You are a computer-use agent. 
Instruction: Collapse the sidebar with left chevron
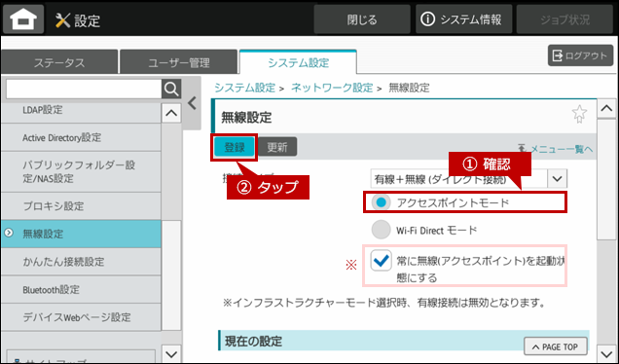[193, 103]
